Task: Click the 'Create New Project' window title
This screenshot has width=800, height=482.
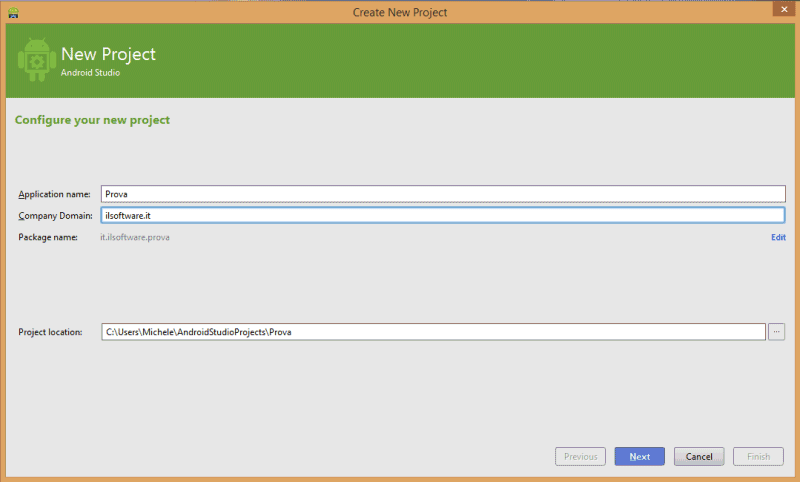Action: [x=400, y=12]
